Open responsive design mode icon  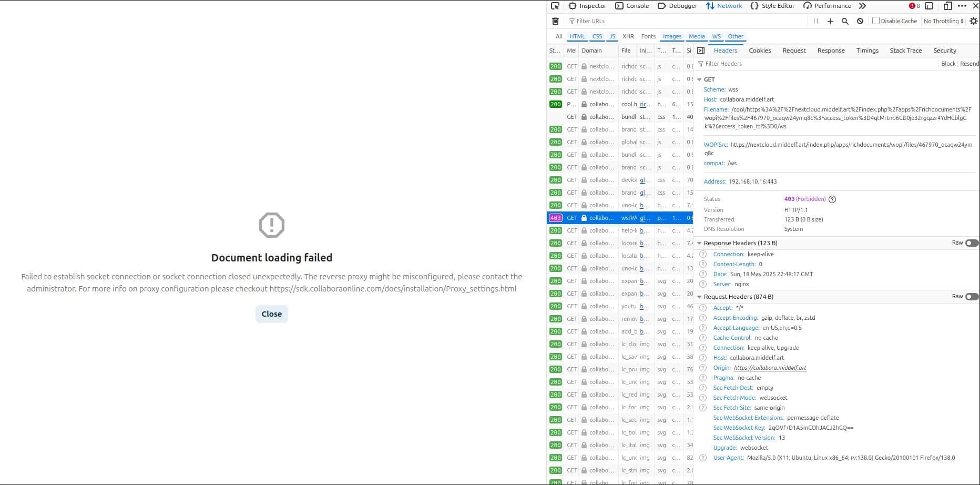(948, 6)
